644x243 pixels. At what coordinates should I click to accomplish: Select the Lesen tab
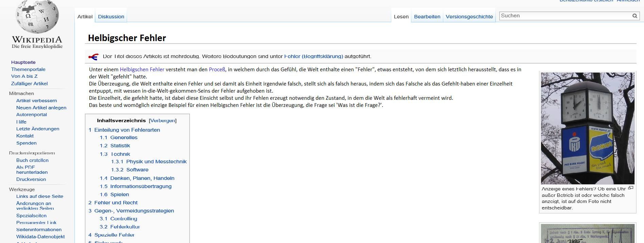(401, 17)
